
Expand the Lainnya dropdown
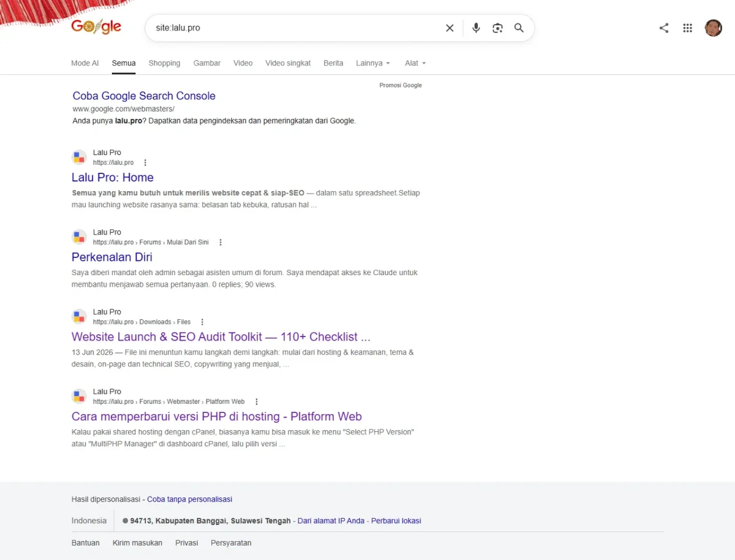(x=373, y=63)
